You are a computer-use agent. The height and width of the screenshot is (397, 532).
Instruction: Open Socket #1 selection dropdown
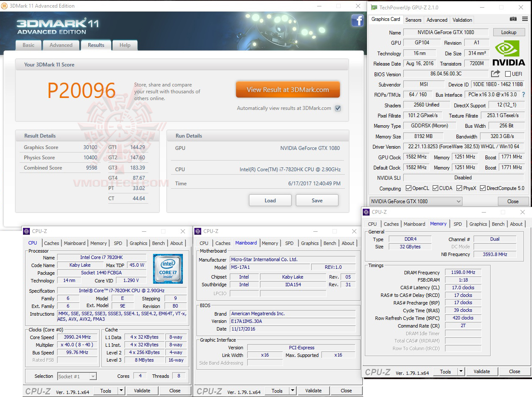coord(77,377)
